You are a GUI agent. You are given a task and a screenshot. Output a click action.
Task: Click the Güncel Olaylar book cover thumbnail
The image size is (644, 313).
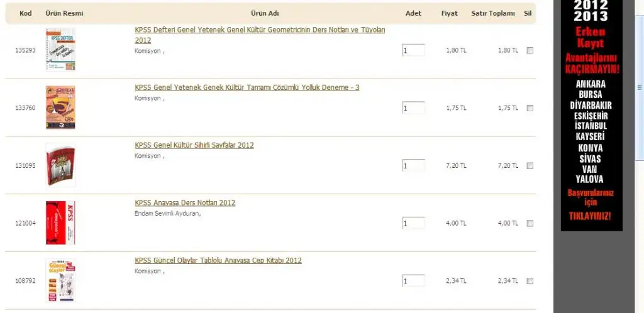pyautogui.click(x=60, y=280)
